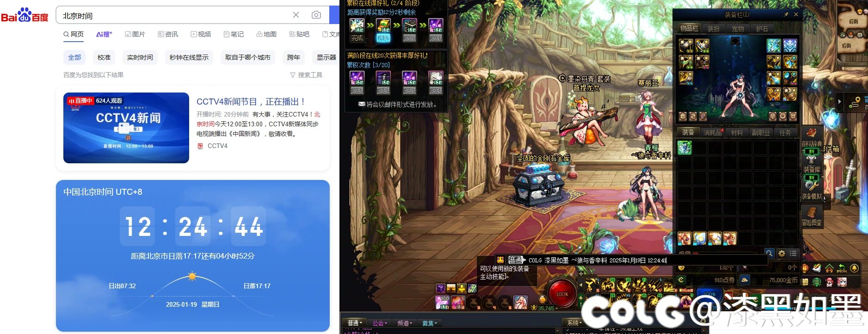Screen dimensions: 868x334
Task: Click the 领取 button for second stage reward
Action: coord(383,38)
